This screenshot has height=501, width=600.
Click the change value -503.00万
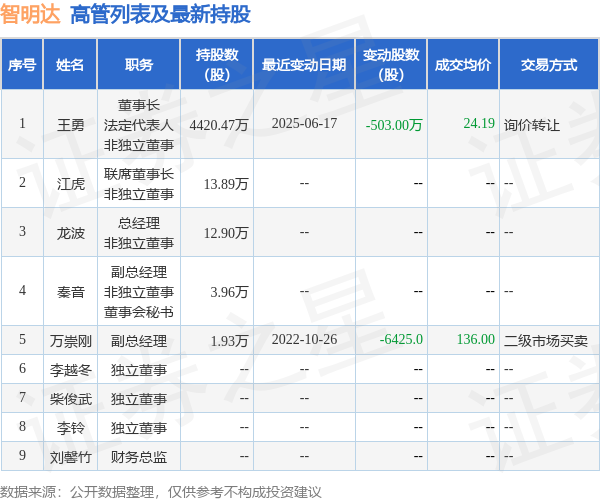(394, 125)
